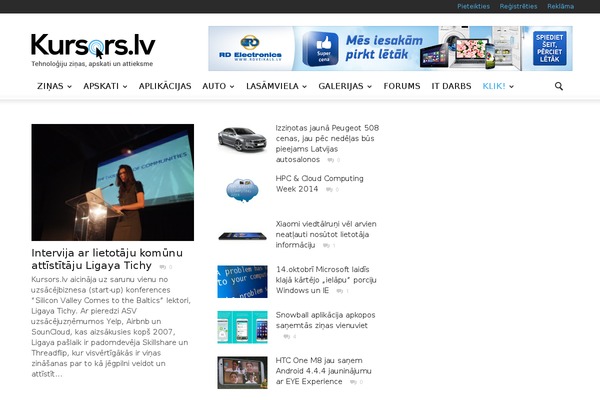The image size is (600, 400).
Task: Click the RD Electronics banner ad
Action: pos(390,49)
